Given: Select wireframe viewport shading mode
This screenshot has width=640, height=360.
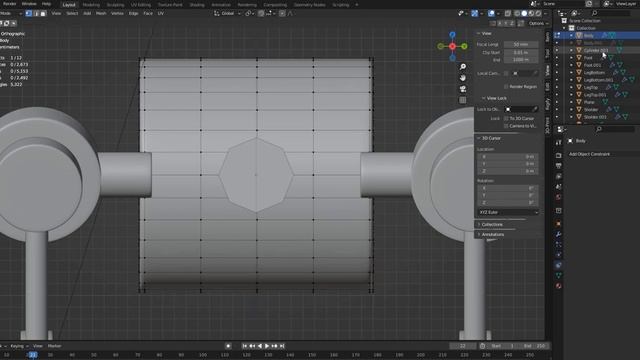Looking at the screenshot, I should (517, 13).
